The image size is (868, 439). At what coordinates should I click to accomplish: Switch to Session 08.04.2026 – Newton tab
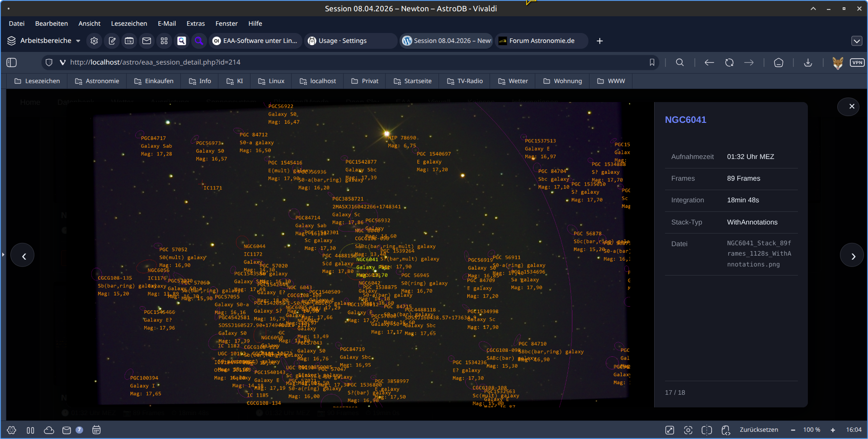447,41
